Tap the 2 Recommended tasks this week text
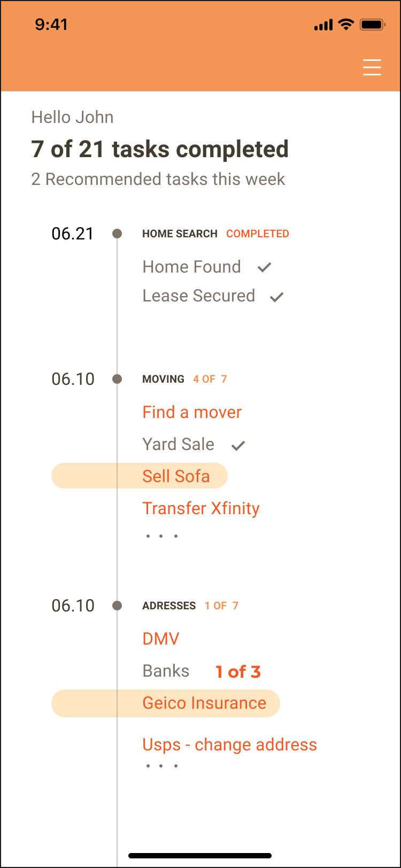The image size is (401, 868). (158, 179)
